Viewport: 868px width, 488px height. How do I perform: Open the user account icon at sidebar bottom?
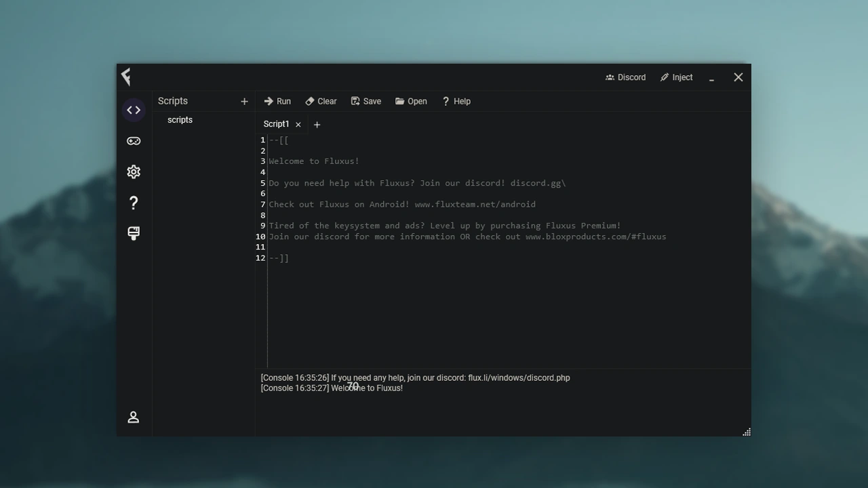pos(134,417)
